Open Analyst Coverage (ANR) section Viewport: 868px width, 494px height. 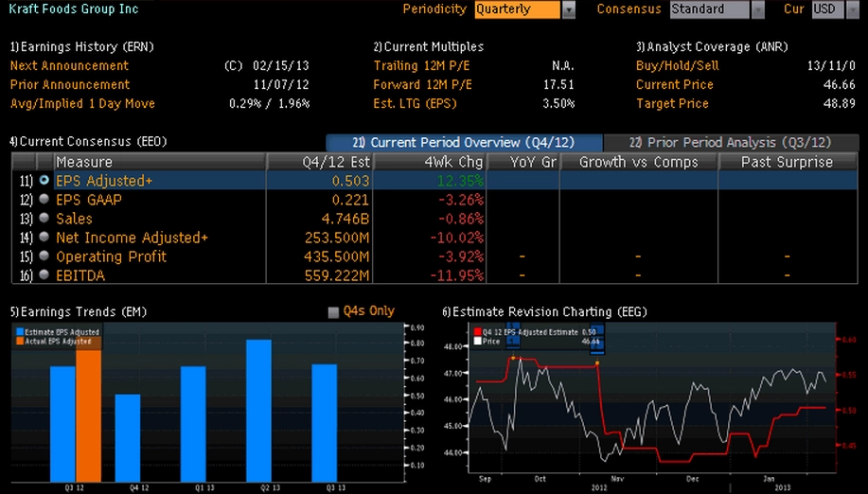tap(712, 47)
